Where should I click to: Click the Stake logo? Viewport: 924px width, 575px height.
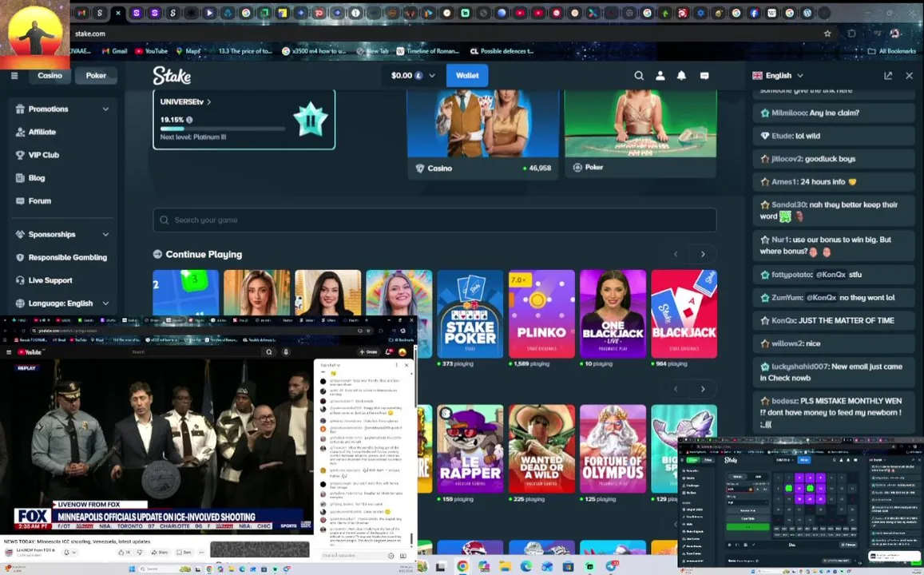tap(172, 75)
